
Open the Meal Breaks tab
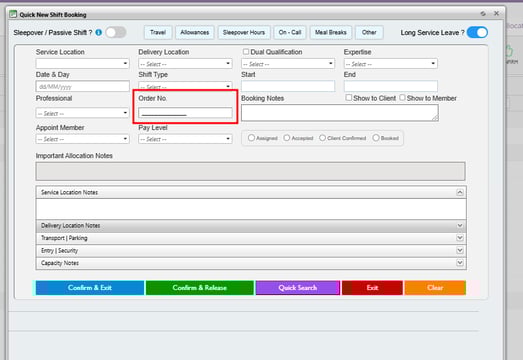click(x=331, y=32)
